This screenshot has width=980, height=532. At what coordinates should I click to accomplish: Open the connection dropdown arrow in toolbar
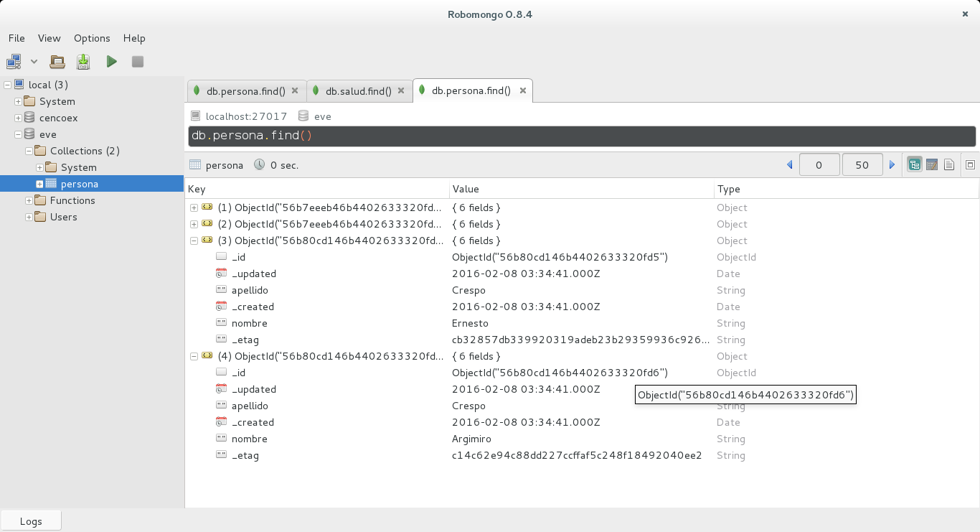(x=34, y=62)
